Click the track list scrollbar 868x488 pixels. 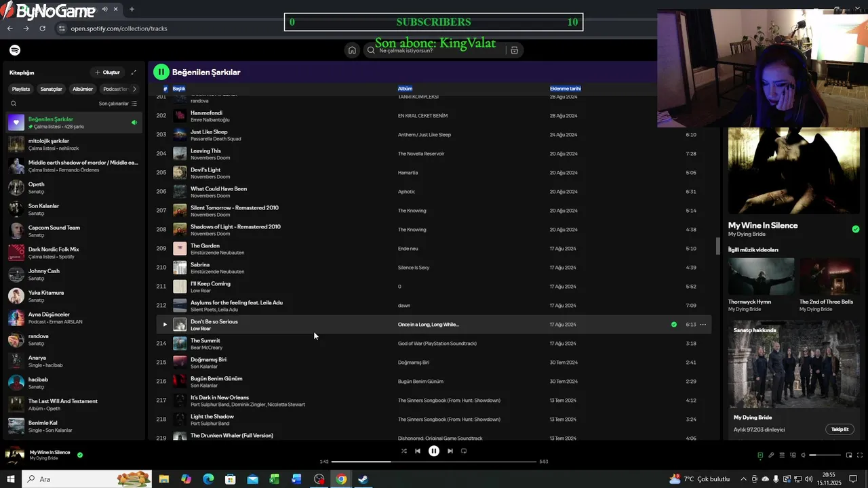pos(717,246)
